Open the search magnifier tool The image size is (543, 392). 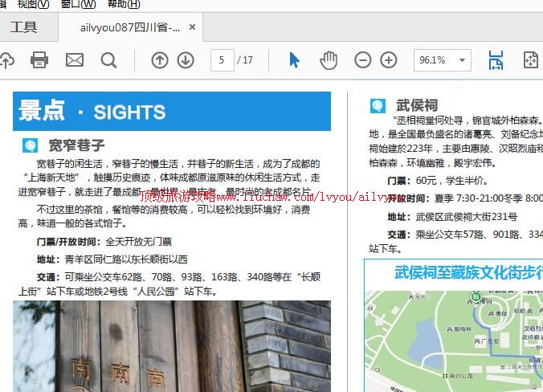108,60
